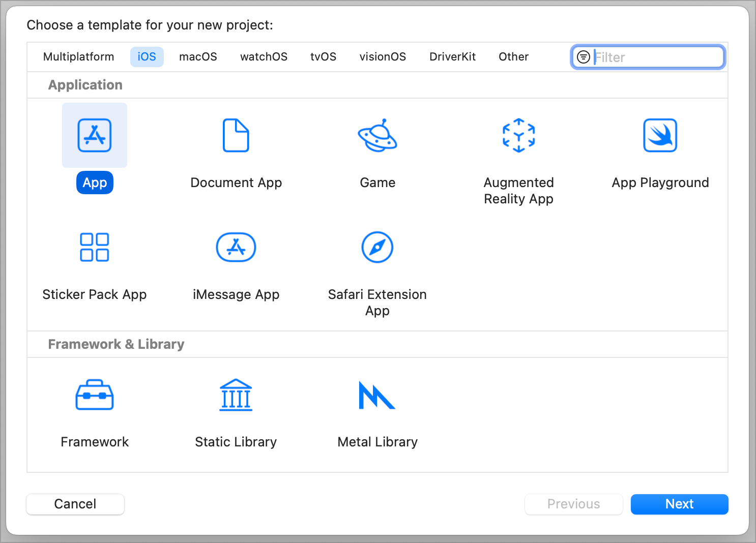
Task: Choose the Game template icon
Action: (377, 135)
